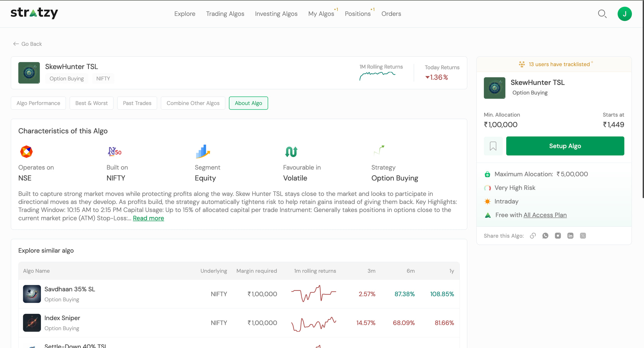The height and width of the screenshot is (348, 644).
Task: Share this algo via WhatsApp
Action: tap(545, 236)
